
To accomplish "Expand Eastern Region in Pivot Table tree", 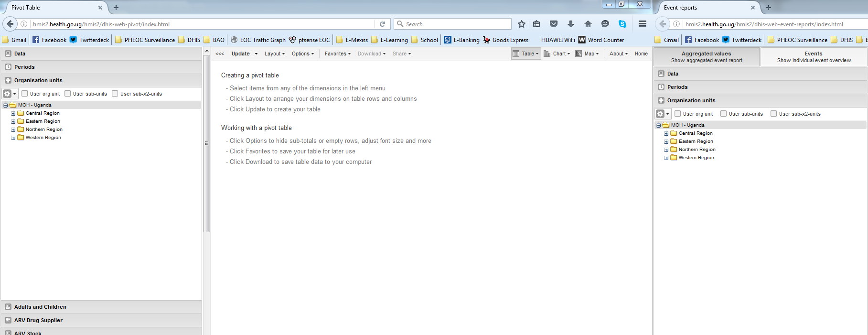I will pos(13,121).
